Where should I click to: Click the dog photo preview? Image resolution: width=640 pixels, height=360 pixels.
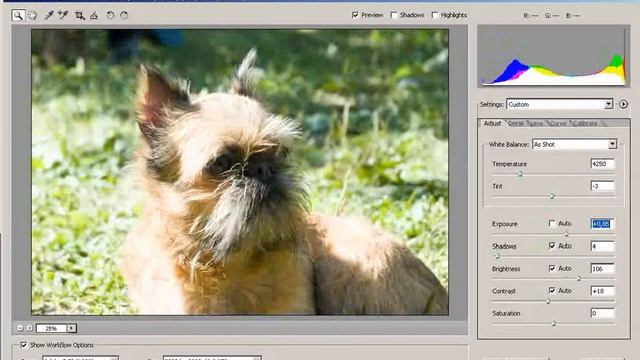tap(240, 172)
